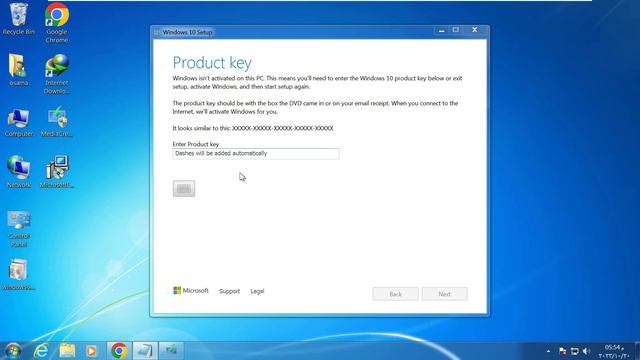This screenshot has width=640, height=360.
Task: Click the Back button
Action: [x=396, y=294]
